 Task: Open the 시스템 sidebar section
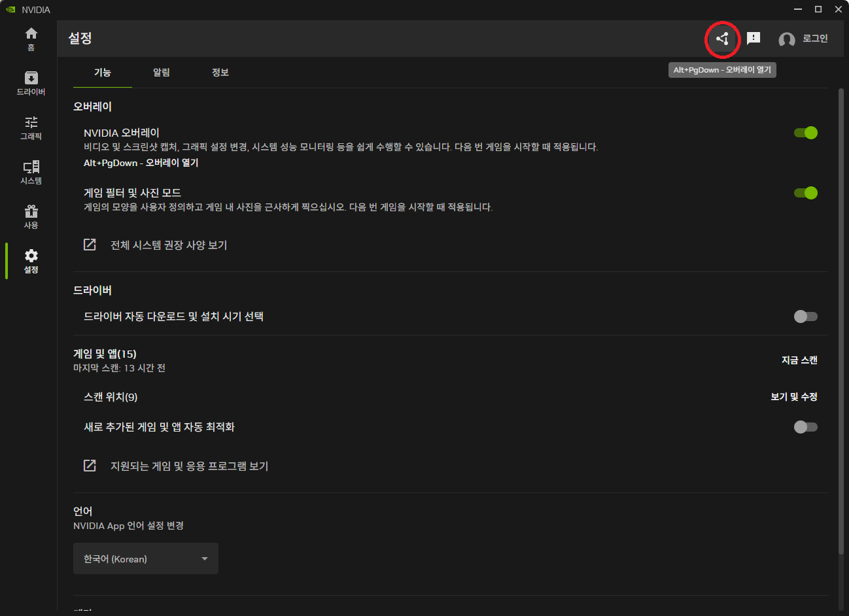[x=31, y=173]
